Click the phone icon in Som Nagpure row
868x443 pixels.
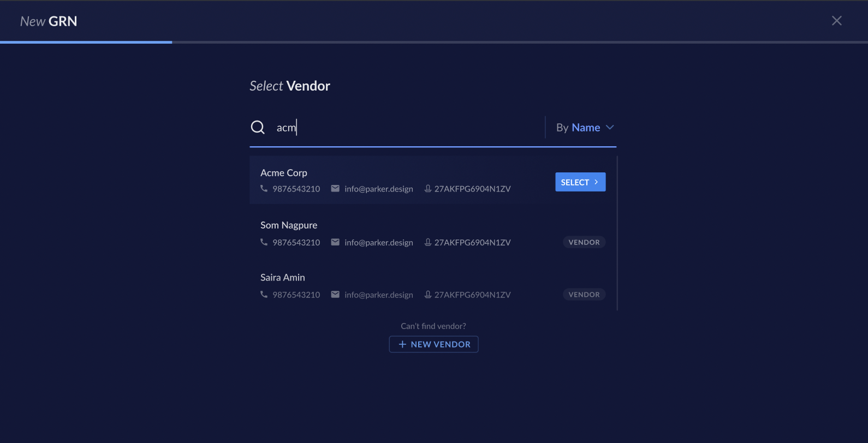264,242
